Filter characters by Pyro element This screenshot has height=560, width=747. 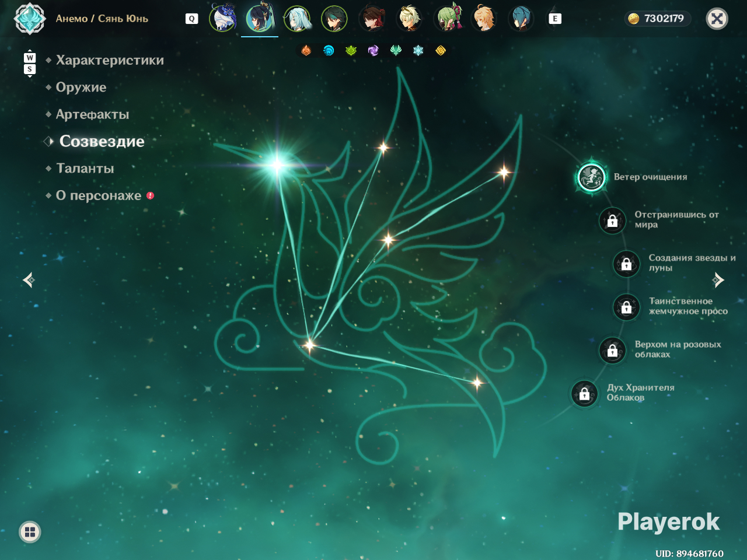[x=306, y=51]
